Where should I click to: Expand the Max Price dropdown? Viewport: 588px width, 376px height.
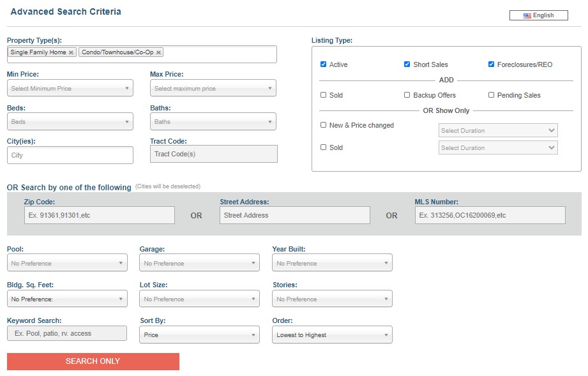[213, 89]
